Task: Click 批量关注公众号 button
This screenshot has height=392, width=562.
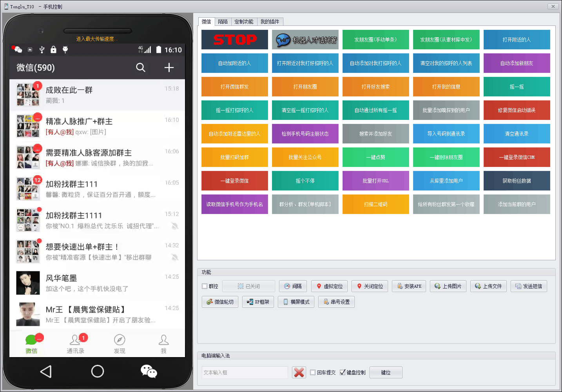Action: pyautogui.click(x=305, y=157)
